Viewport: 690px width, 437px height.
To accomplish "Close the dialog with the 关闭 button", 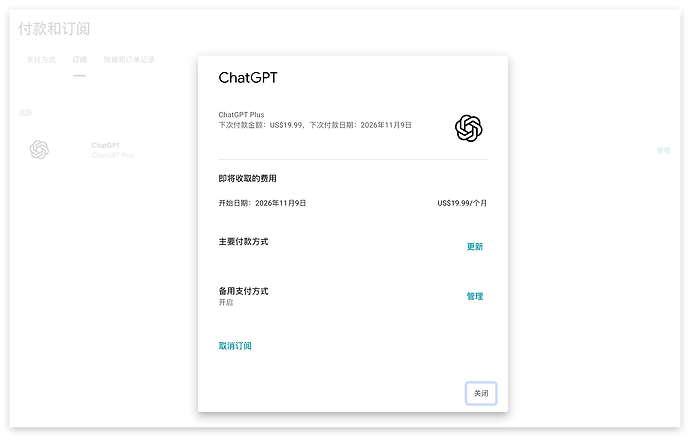I will point(481,393).
